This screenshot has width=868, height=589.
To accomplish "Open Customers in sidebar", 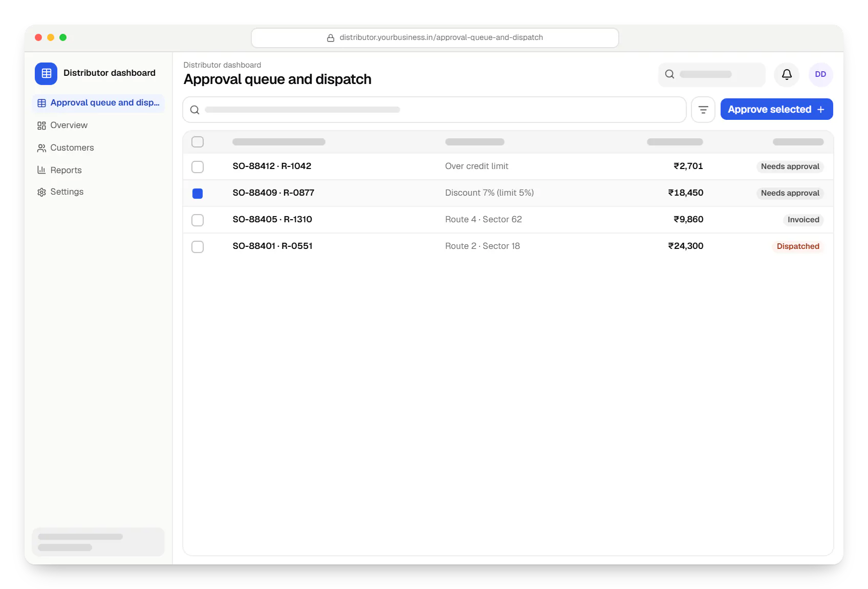I will click(98, 148).
